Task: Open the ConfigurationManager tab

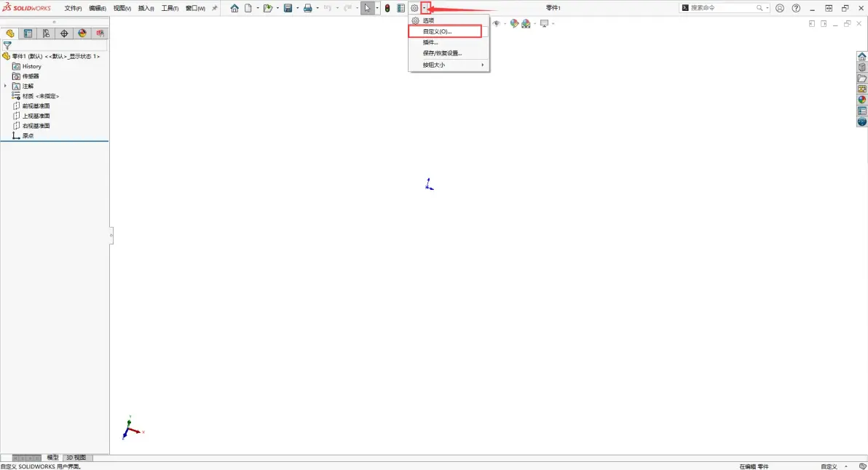Action: click(46, 33)
